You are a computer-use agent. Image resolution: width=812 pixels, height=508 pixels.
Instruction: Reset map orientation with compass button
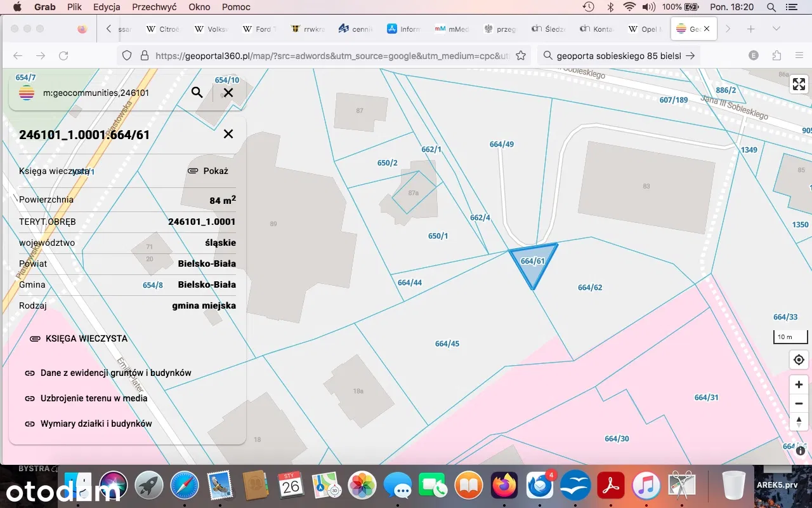tap(799, 422)
